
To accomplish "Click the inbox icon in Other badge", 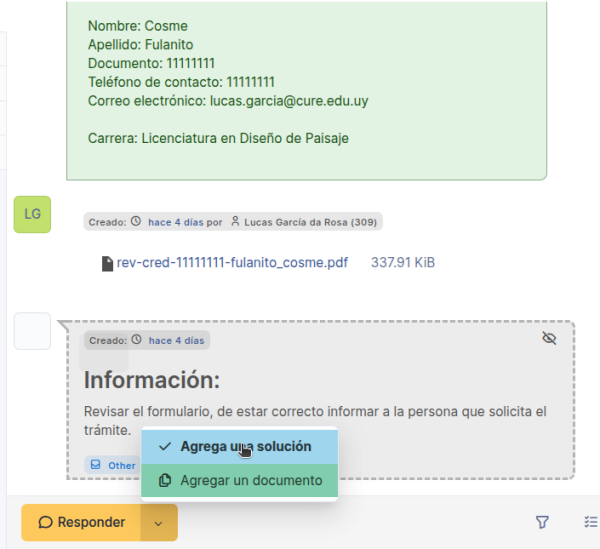I will (95, 464).
